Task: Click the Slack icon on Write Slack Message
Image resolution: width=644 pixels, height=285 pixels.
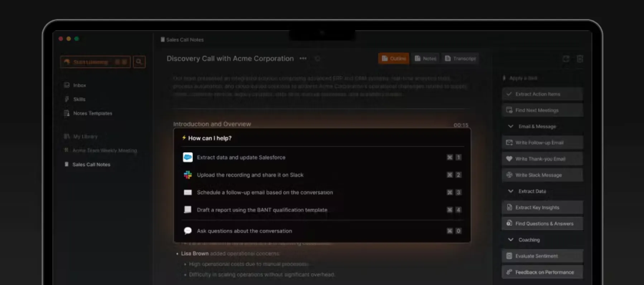Action: (509, 175)
